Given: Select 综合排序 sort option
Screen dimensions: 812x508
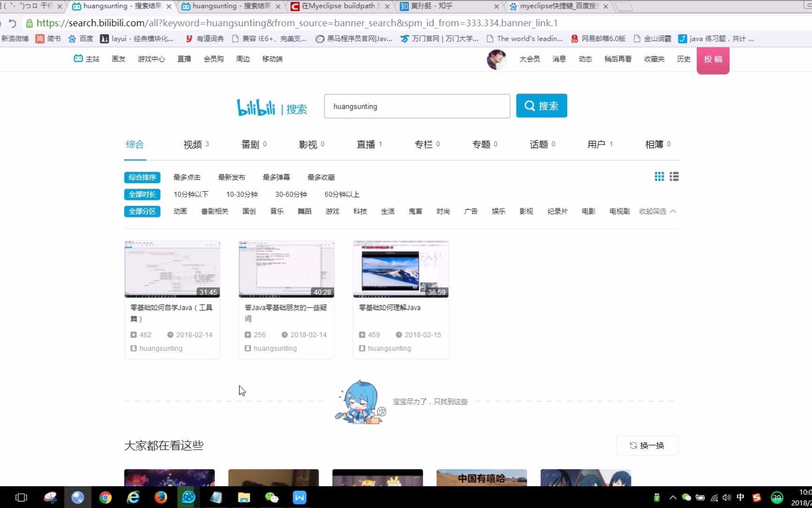Looking at the screenshot, I should tap(142, 177).
